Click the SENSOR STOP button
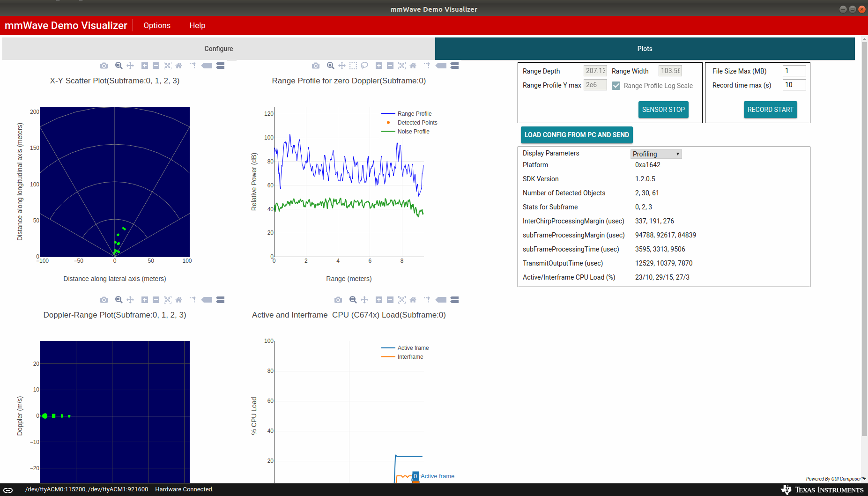The height and width of the screenshot is (496, 868). 663,110
